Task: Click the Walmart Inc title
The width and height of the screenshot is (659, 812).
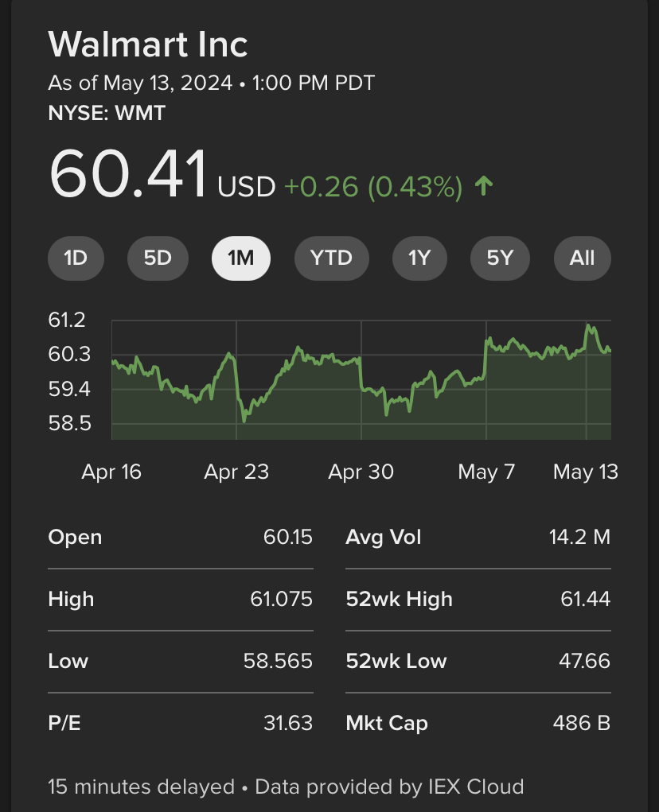Action: (148, 44)
